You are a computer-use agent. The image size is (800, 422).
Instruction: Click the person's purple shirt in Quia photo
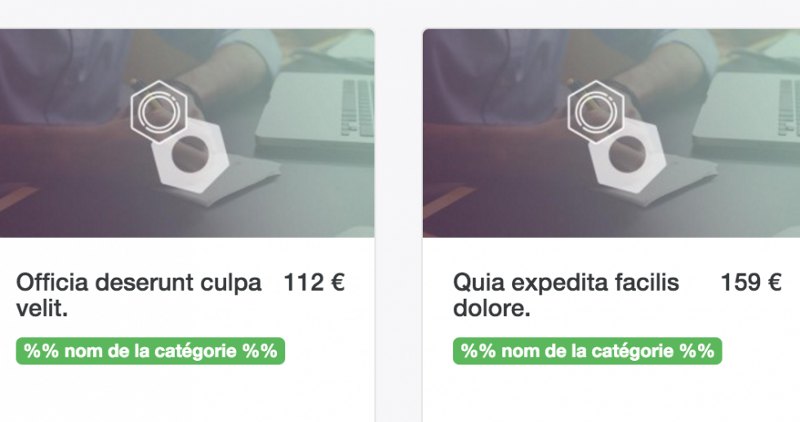(490, 77)
